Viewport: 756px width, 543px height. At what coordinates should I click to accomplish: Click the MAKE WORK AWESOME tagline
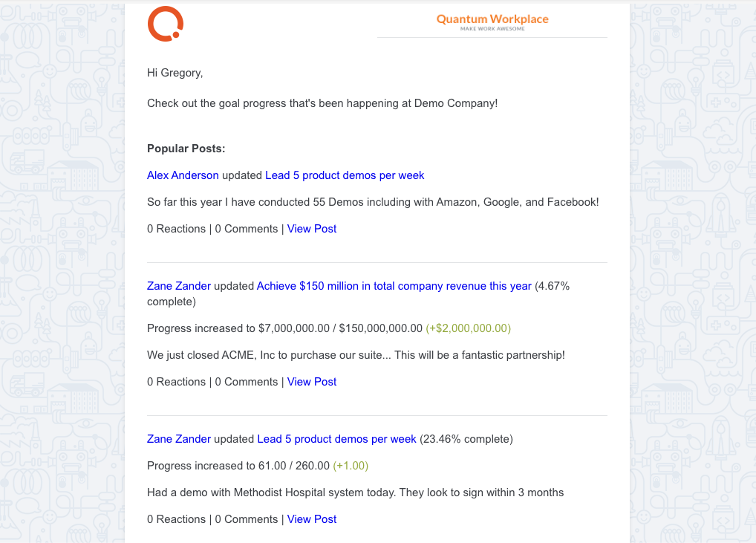(492, 29)
